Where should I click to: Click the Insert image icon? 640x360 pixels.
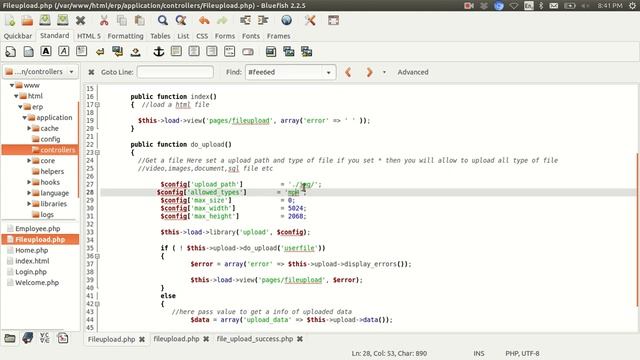tap(271, 51)
